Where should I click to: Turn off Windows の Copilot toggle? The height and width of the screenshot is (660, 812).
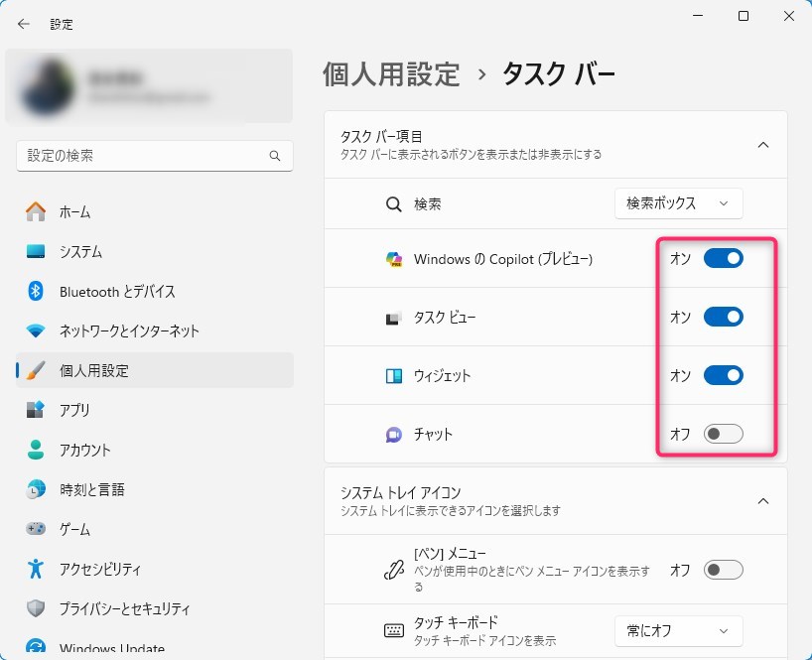tap(723, 259)
